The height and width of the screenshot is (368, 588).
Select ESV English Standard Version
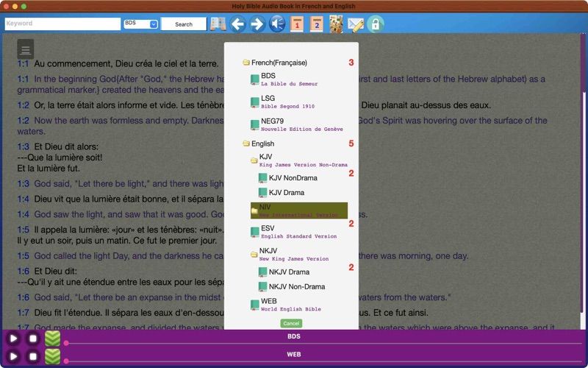click(x=298, y=232)
